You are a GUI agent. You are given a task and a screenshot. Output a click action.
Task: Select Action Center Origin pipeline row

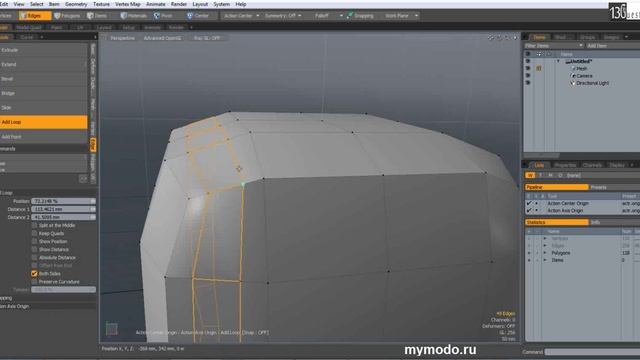[x=582, y=203]
